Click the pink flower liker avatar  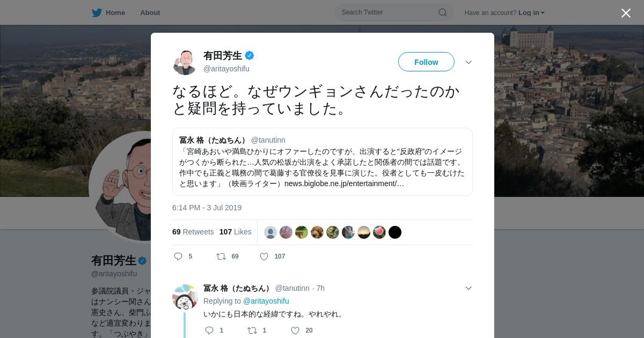coord(379,232)
